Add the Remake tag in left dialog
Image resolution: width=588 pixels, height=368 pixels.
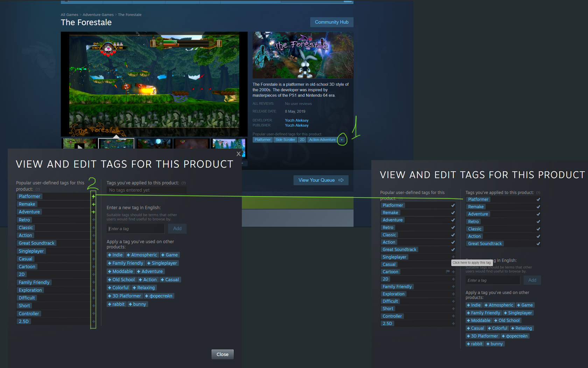click(x=93, y=204)
